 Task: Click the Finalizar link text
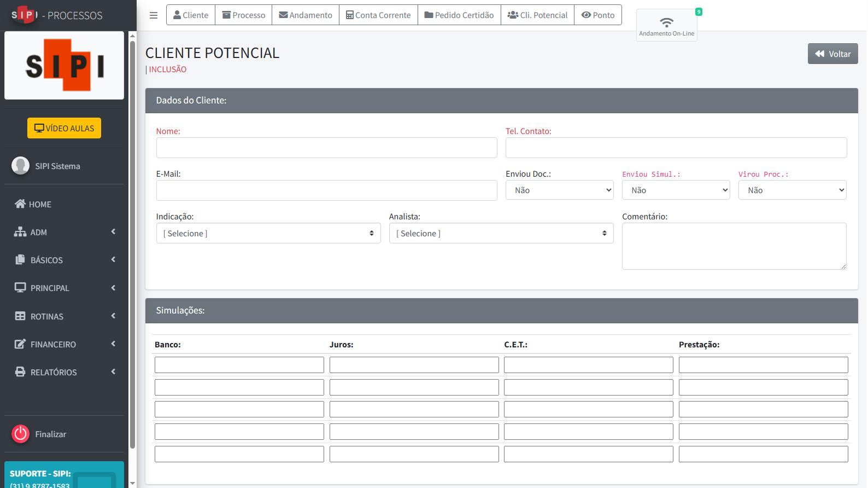point(51,434)
